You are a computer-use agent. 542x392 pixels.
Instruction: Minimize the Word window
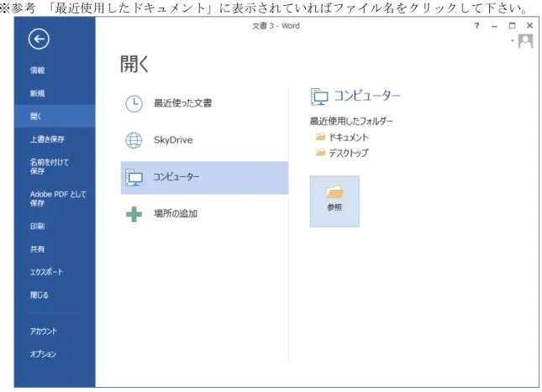(495, 26)
